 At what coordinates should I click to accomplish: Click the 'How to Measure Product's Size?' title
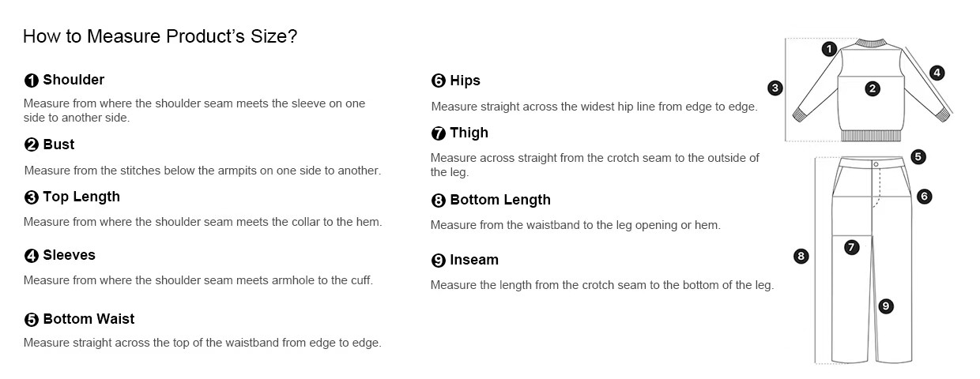[160, 36]
